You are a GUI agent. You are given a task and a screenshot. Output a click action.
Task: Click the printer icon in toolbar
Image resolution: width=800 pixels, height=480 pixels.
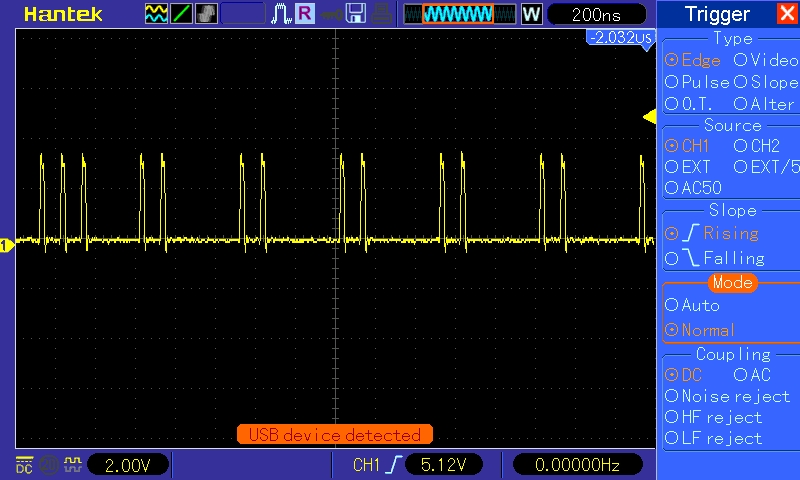pyautogui.click(x=381, y=14)
